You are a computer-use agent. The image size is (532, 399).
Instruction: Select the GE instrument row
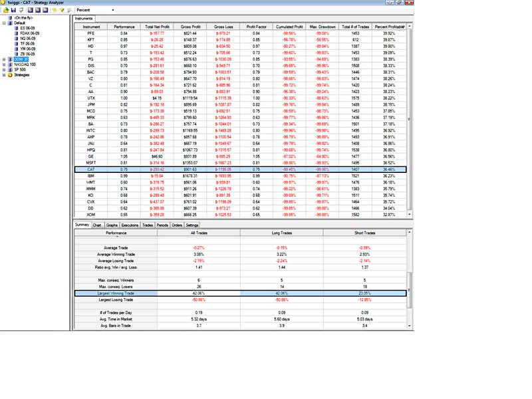coord(240,156)
